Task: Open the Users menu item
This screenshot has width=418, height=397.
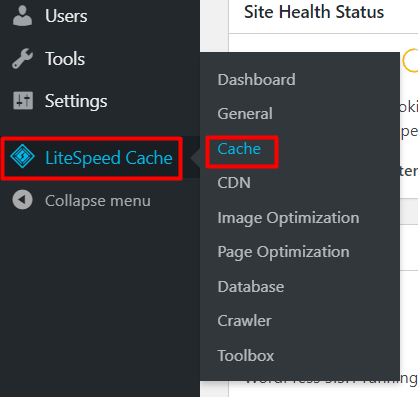Action: (66, 16)
